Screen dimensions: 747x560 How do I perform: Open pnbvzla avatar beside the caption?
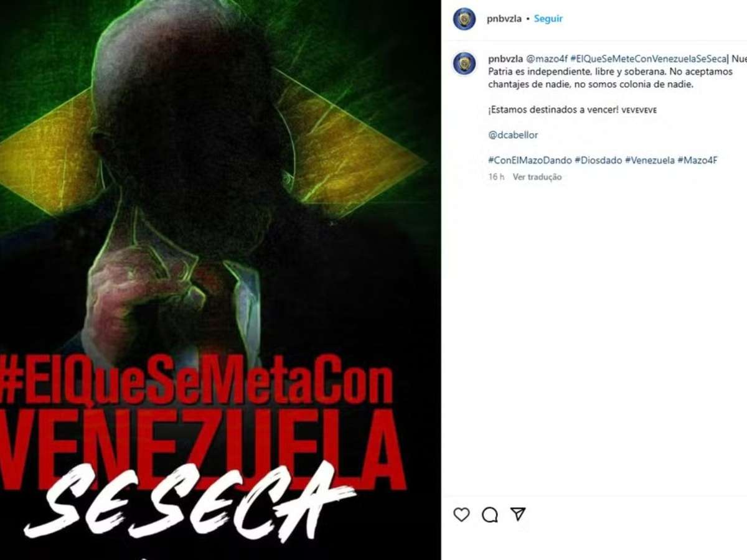pos(464,63)
